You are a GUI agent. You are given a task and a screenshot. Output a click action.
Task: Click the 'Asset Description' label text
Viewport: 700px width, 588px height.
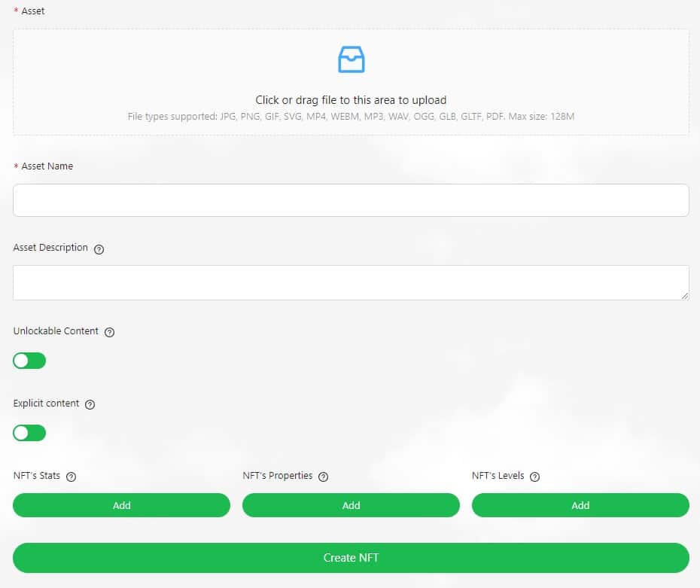click(x=50, y=248)
